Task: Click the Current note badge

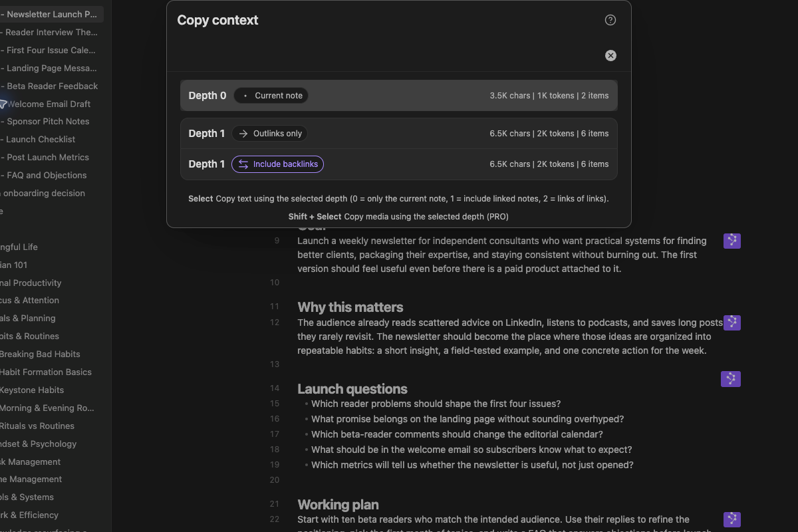Action: click(x=271, y=96)
